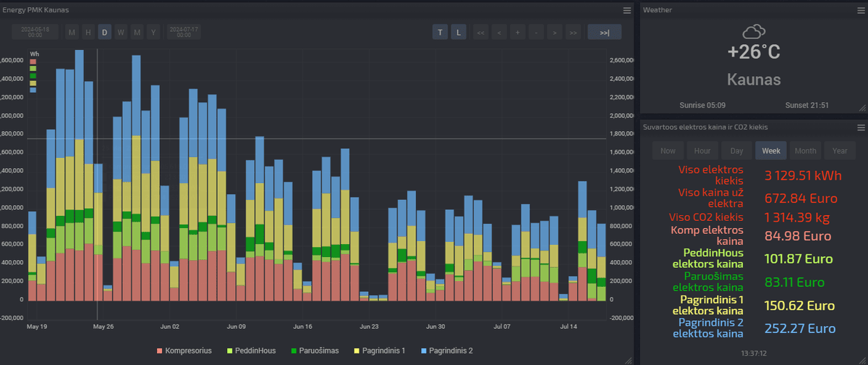Screen dimensions: 868x365
Task: Toggle the T chart option
Action: pos(440,32)
